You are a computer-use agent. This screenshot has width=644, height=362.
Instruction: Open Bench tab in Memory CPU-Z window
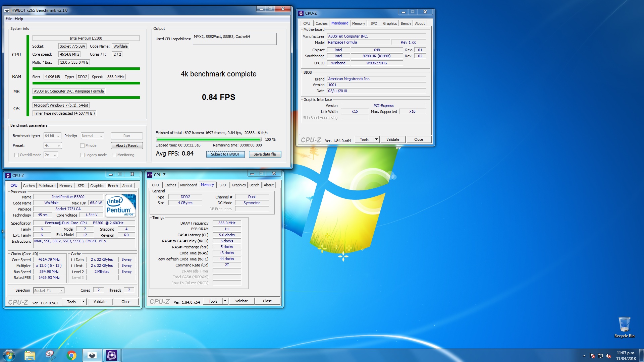254,185
